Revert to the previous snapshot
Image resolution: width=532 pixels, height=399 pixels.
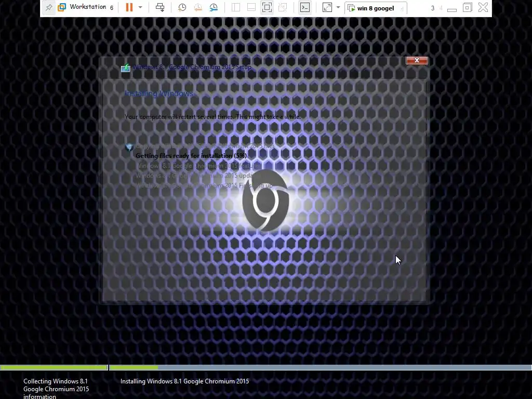(x=198, y=7)
